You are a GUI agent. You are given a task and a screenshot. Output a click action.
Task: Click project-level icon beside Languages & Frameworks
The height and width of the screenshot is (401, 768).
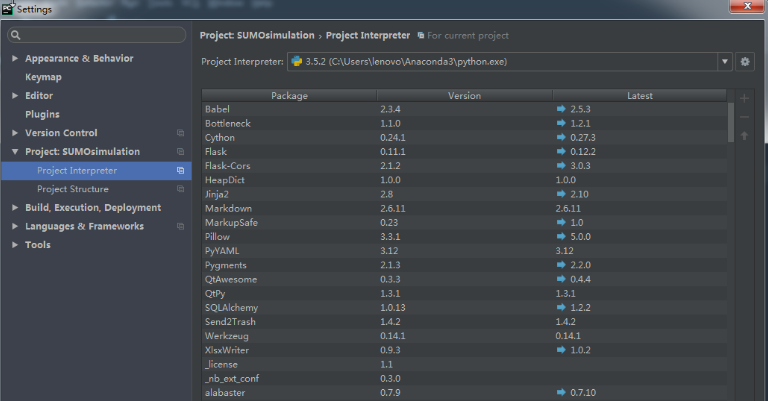[x=180, y=226]
